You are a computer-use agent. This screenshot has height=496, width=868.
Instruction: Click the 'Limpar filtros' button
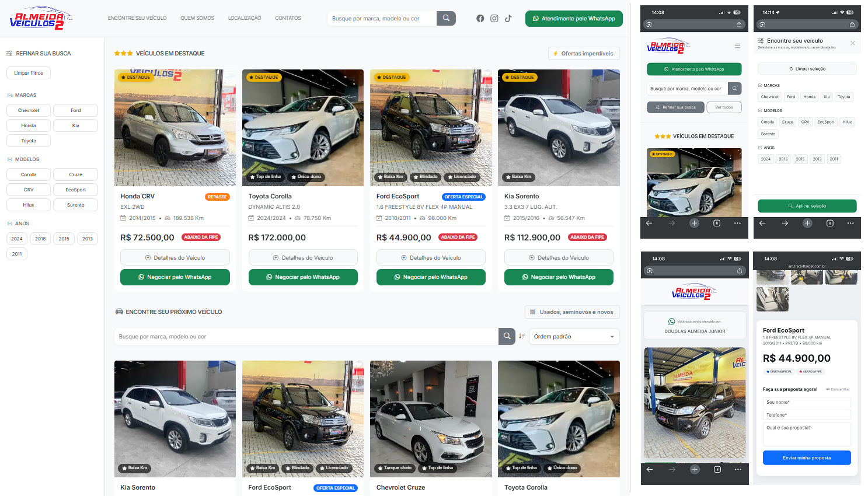29,73
